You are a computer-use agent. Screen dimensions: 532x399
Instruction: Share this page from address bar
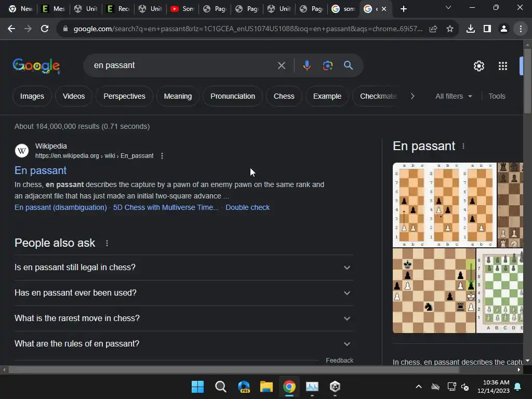[x=433, y=29]
